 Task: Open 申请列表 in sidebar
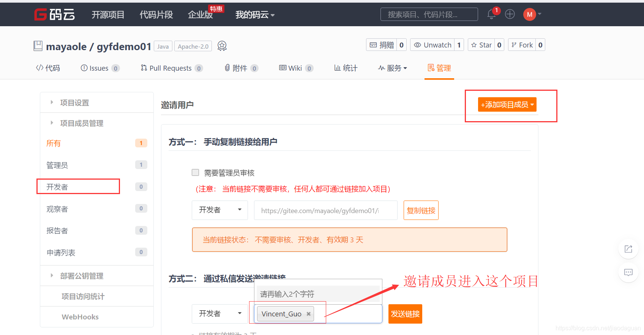97,252
